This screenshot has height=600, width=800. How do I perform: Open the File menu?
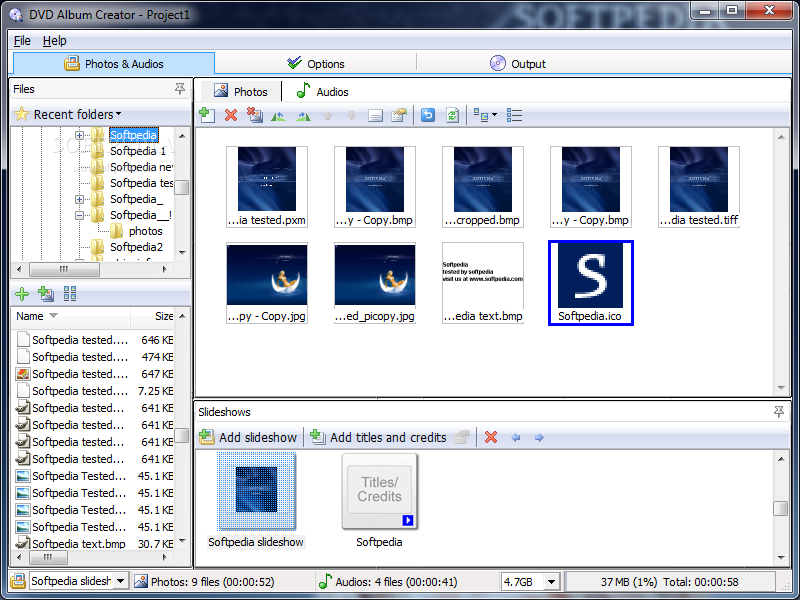tap(22, 41)
